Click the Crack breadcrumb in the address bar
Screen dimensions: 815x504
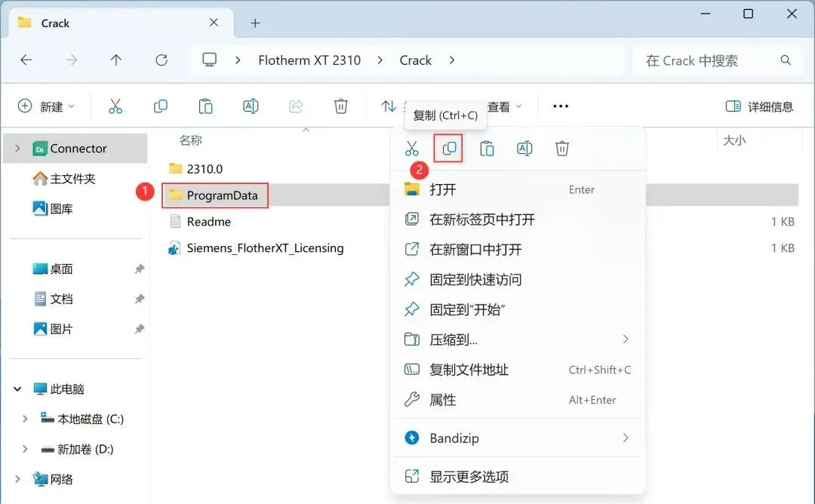pyautogui.click(x=415, y=60)
